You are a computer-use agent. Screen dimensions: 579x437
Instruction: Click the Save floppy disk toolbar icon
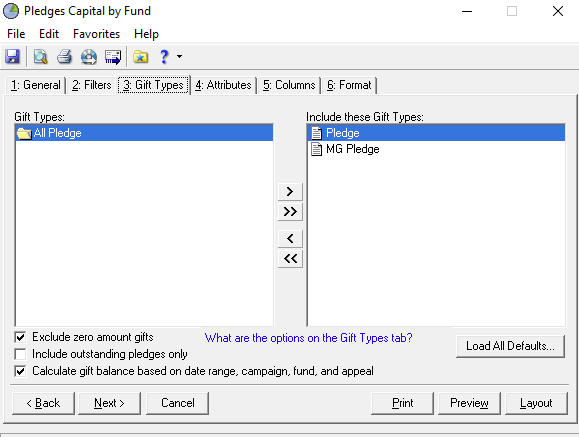point(12,57)
